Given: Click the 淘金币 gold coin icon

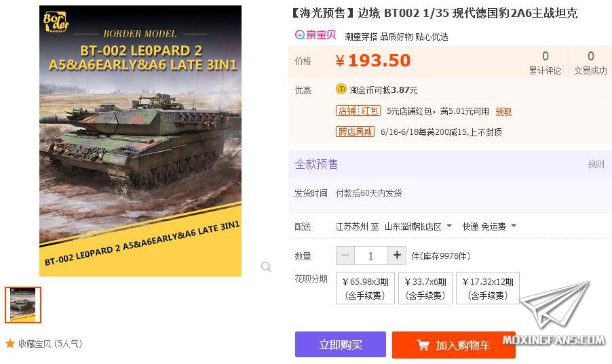Looking at the screenshot, I should [341, 89].
